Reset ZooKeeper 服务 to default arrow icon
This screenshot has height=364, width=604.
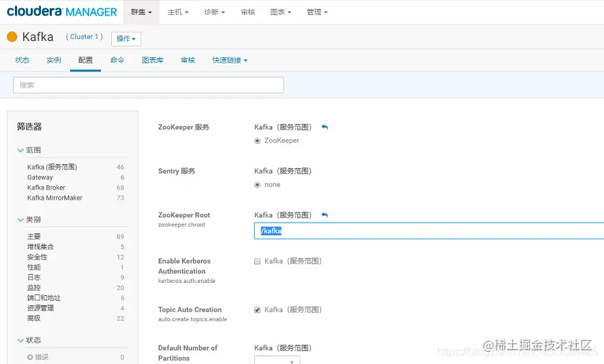point(324,127)
